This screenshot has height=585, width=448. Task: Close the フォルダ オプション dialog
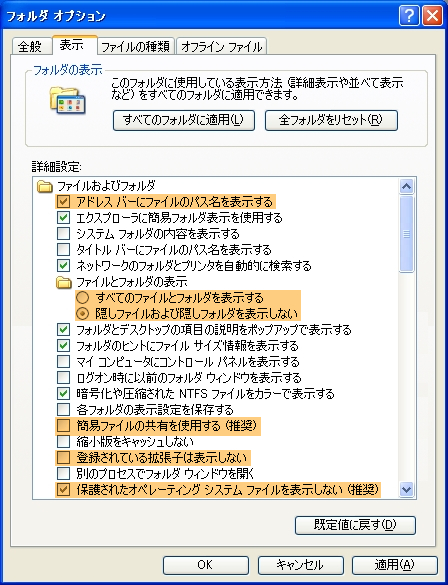click(432, 16)
